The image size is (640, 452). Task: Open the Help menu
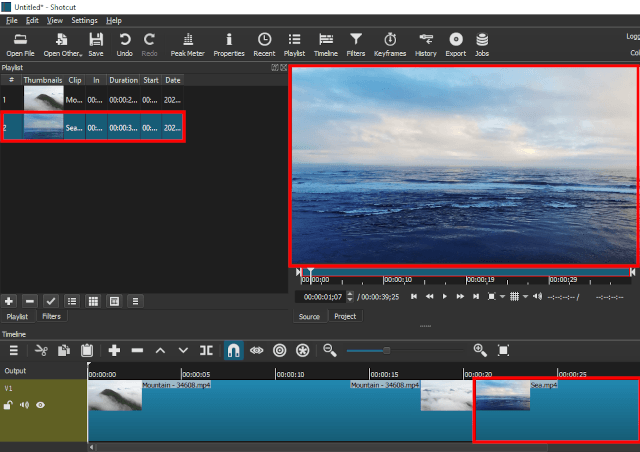(114, 20)
